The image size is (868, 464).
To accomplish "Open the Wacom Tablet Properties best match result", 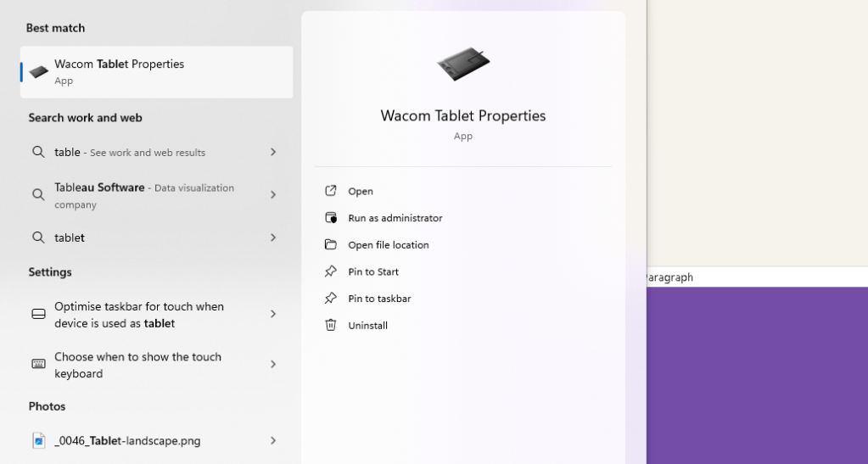I will [157, 72].
